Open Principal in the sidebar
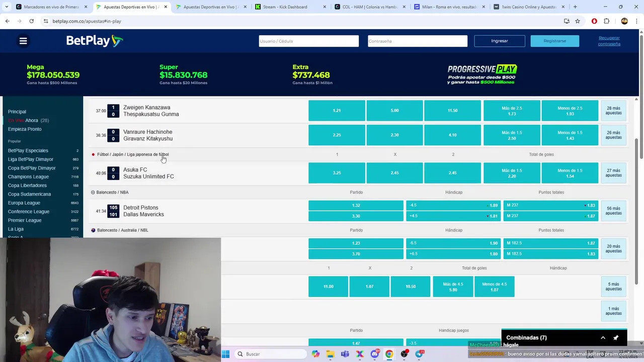The height and width of the screenshot is (362, 644). [x=17, y=112]
